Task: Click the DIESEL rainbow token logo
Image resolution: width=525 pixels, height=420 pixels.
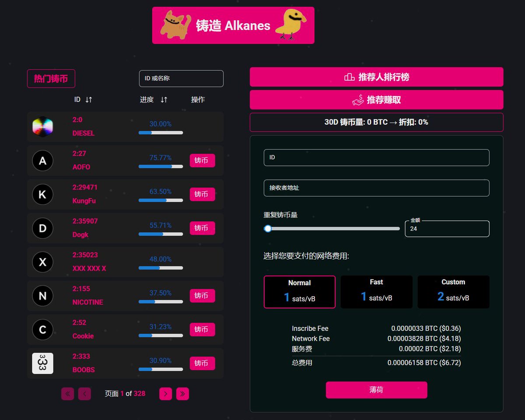Action: [x=42, y=126]
